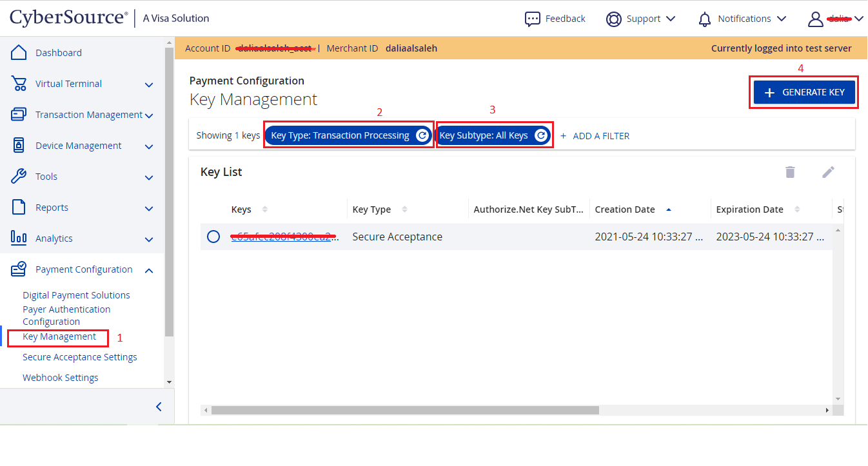Click the Analytics bar chart icon

[19, 238]
